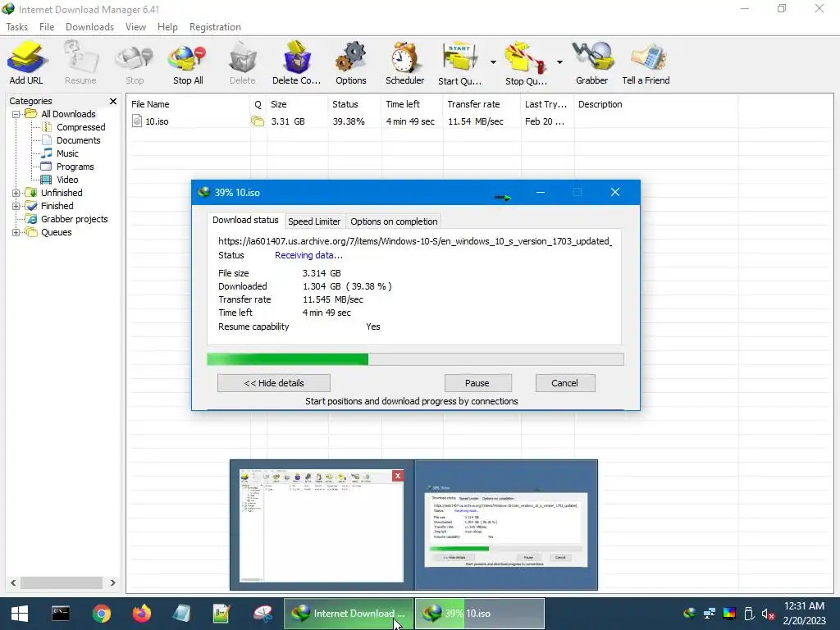Screen dimensions: 840x630
Task: Open the Grabber tool icon
Action: (x=592, y=62)
